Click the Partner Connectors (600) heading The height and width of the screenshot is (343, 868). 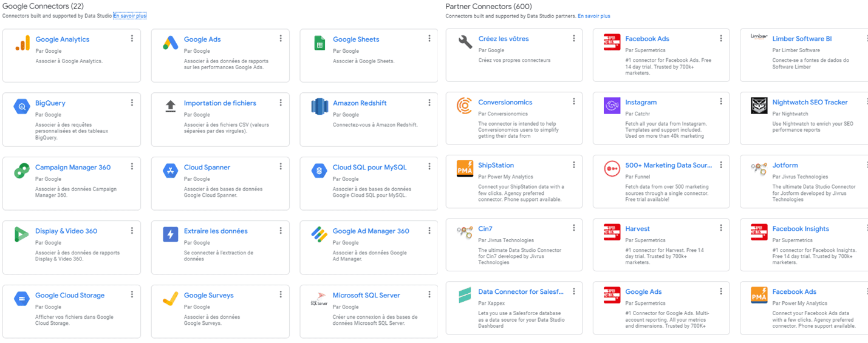click(x=489, y=6)
